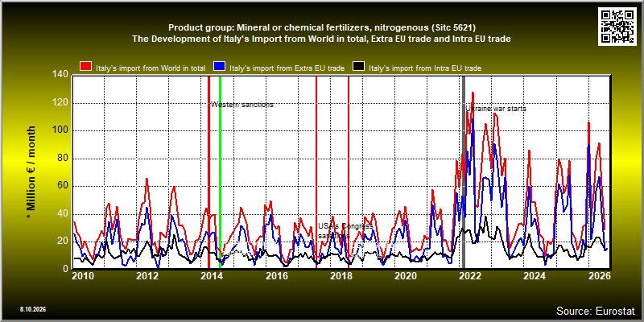This screenshot has height=322, width=644.
Task: Click the blue Extra EU legend swatch
Action: (x=219, y=68)
